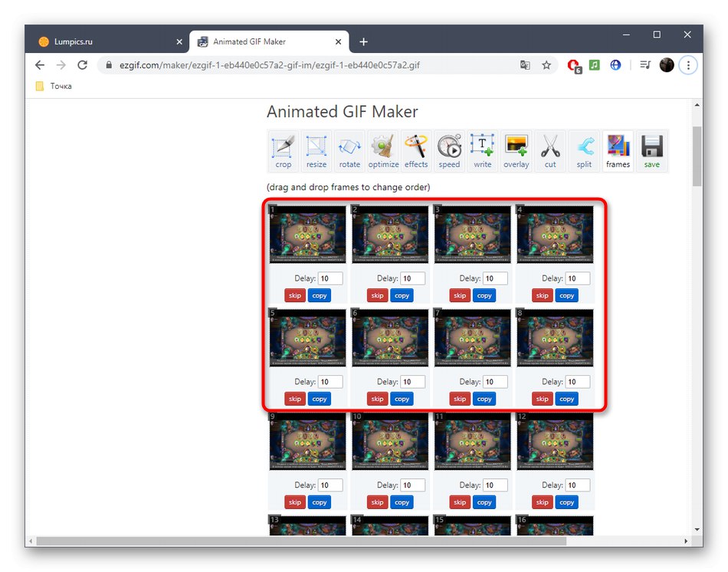Choose the rotate tool
The width and height of the screenshot is (728, 572).
(x=349, y=151)
